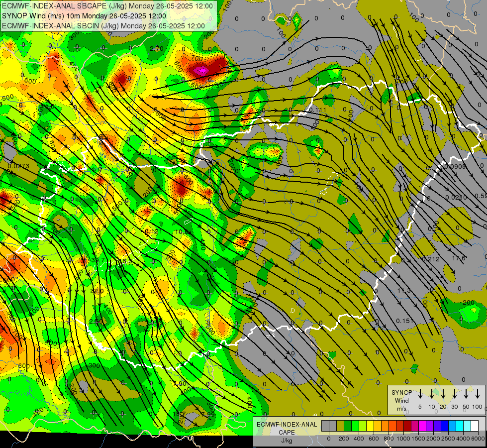Click the 'SYNOP Wind m/s' legend label
Image resolution: width=487 pixels, height=448 pixels.
[x=401, y=400]
